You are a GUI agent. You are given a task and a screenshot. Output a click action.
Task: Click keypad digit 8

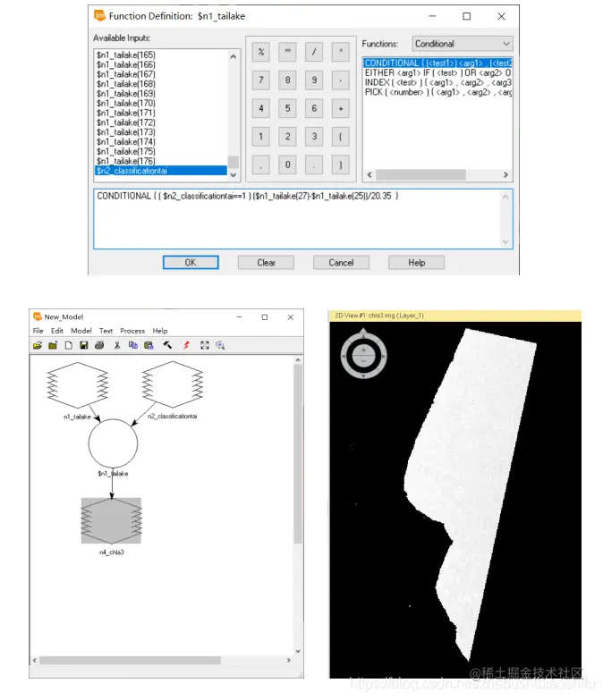click(288, 80)
